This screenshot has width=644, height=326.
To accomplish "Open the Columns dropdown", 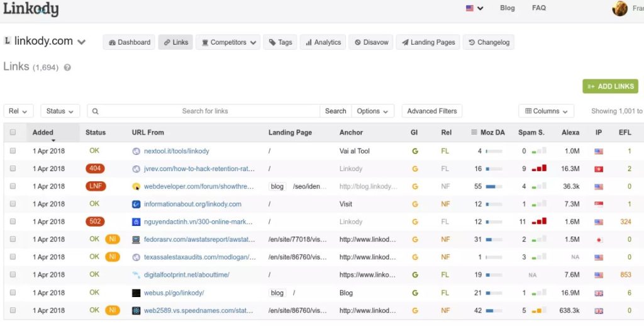I will (547, 111).
